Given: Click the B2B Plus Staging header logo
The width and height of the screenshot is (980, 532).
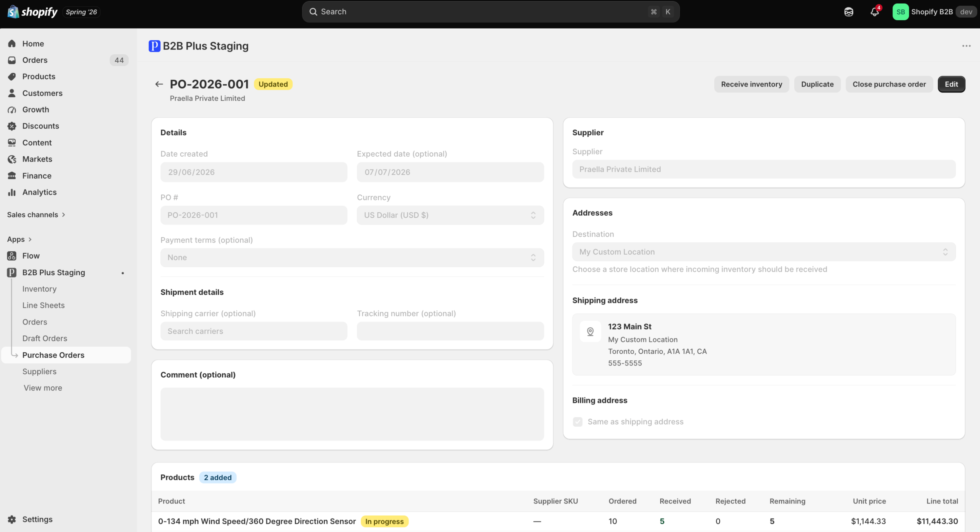Looking at the screenshot, I should click(154, 46).
